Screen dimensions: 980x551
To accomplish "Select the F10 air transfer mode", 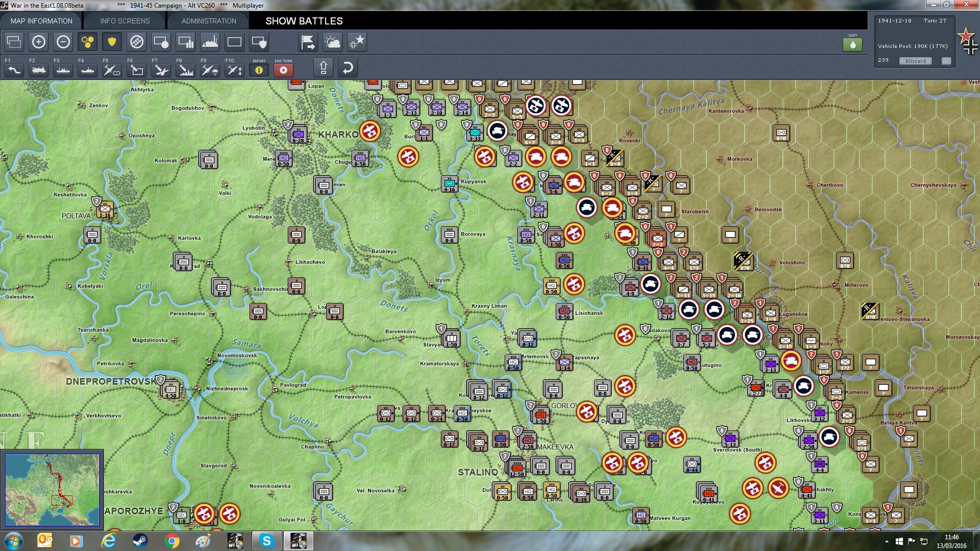I will click(235, 70).
